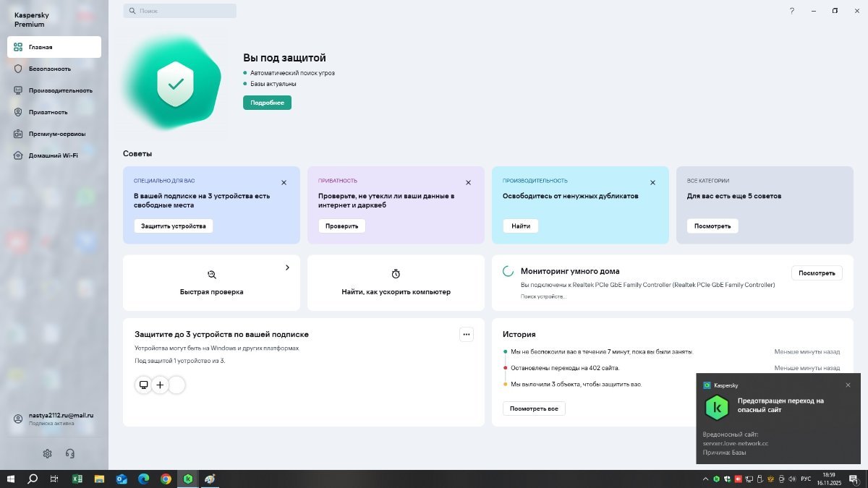Open Excel from the taskbar
The width and height of the screenshot is (868, 488).
point(77,479)
